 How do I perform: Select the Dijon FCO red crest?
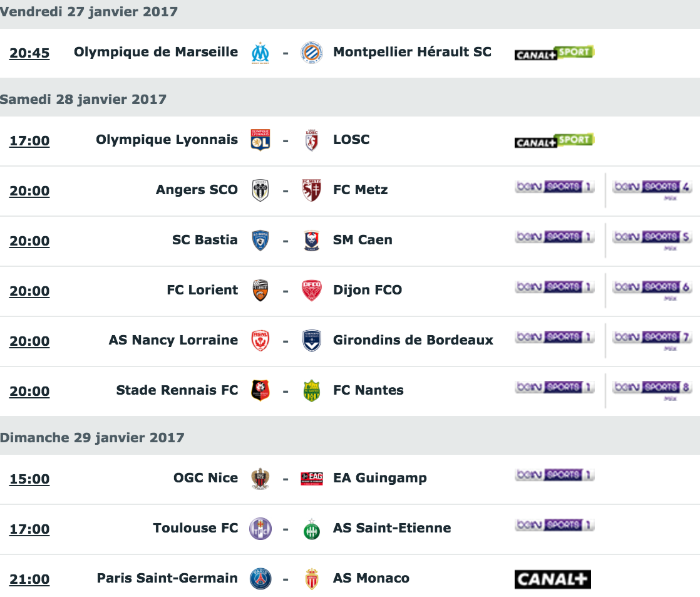(x=312, y=291)
